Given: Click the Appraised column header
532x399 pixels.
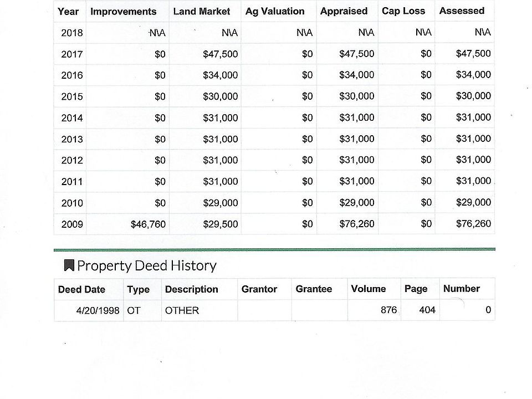Looking at the screenshot, I should (x=344, y=11).
